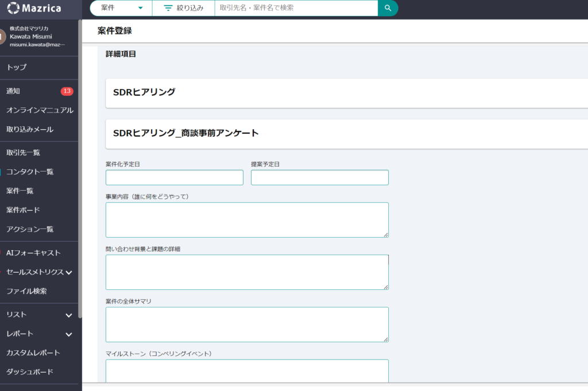The image size is (588, 391).
Task: Open the オンラインマニュアル link
Action: [x=40, y=110]
